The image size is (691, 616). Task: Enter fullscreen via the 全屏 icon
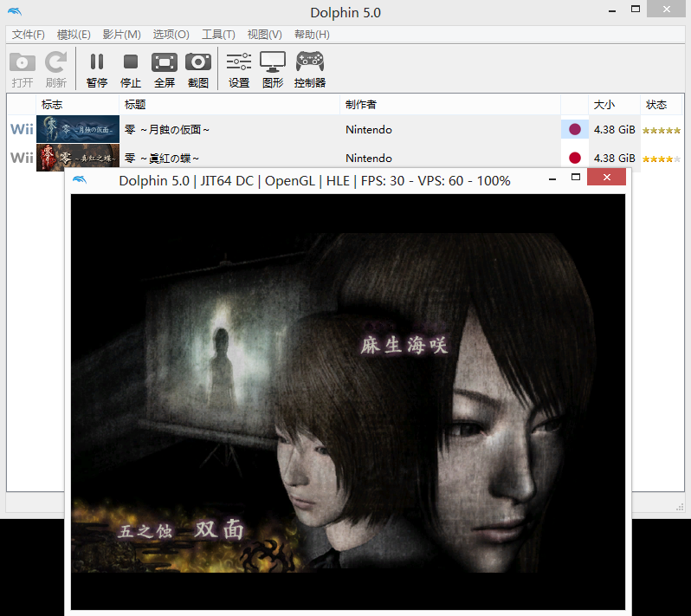pos(165,68)
